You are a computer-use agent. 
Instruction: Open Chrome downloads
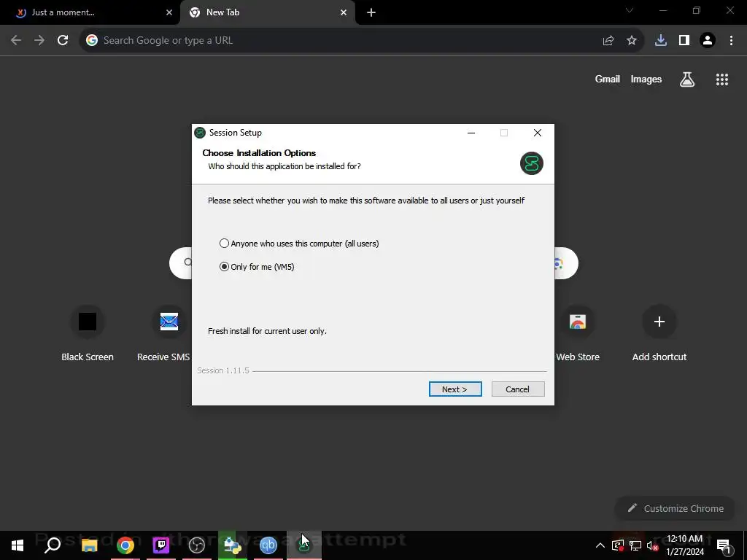coord(661,41)
